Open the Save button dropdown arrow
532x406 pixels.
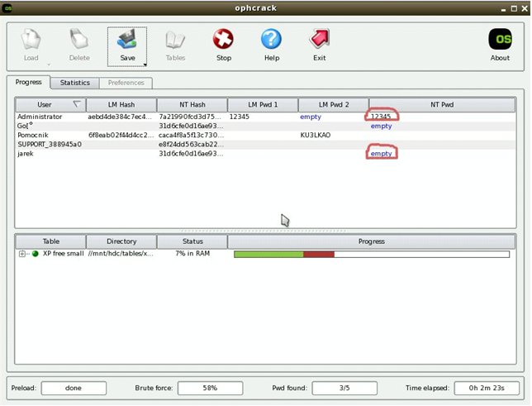click(145, 64)
